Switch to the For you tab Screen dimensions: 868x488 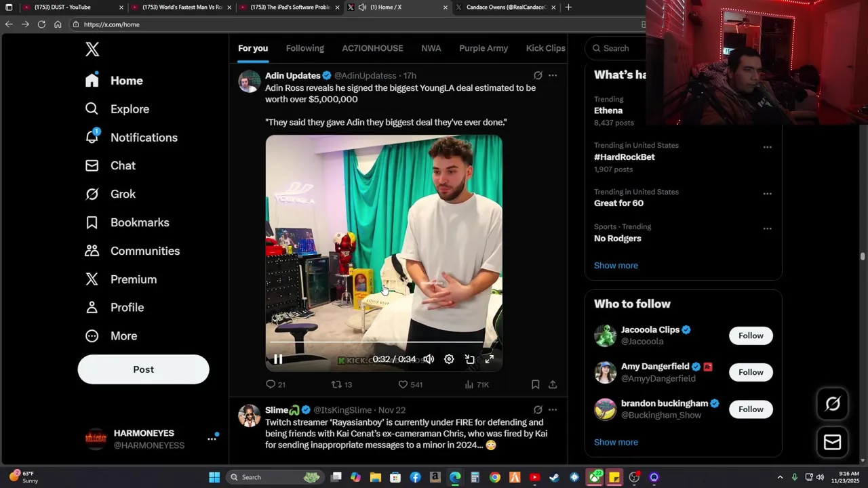click(253, 48)
